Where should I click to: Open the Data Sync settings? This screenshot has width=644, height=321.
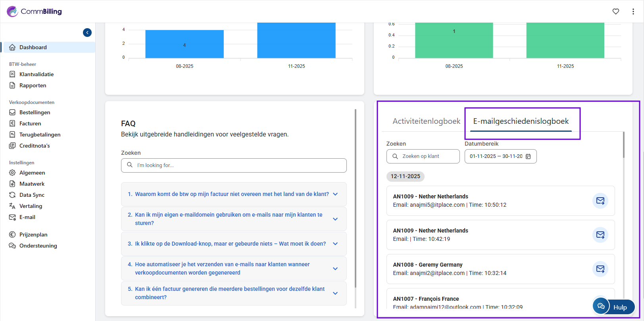[x=32, y=195]
